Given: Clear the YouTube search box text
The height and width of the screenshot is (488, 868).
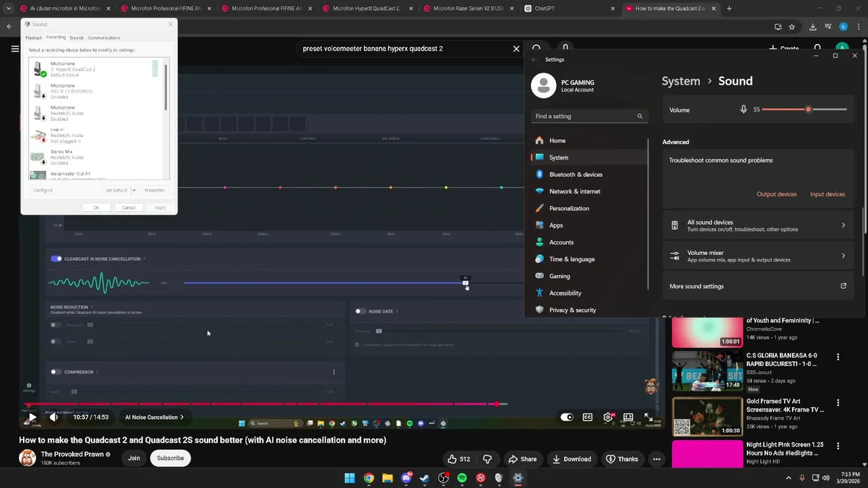Looking at the screenshot, I should [x=516, y=49].
